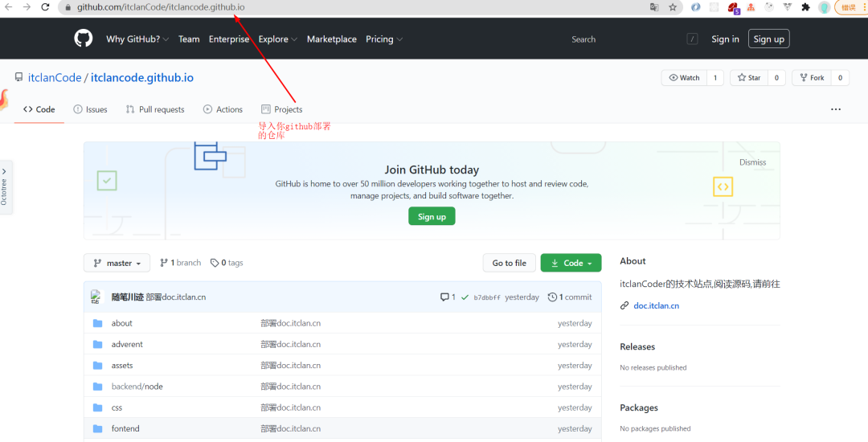Click the browser address bar URL
Image resolution: width=868 pixels, height=442 pixels.
(161, 7)
